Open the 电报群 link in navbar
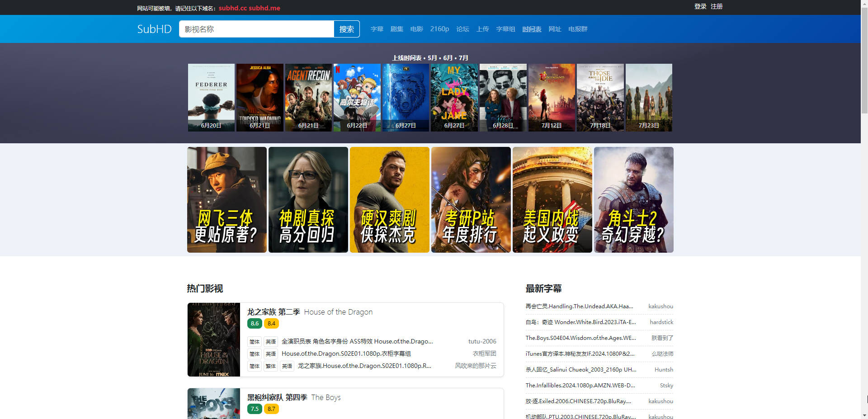Image resolution: width=868 pixels, height=419 pixels. pyautogui.click(x=577, y=29)
